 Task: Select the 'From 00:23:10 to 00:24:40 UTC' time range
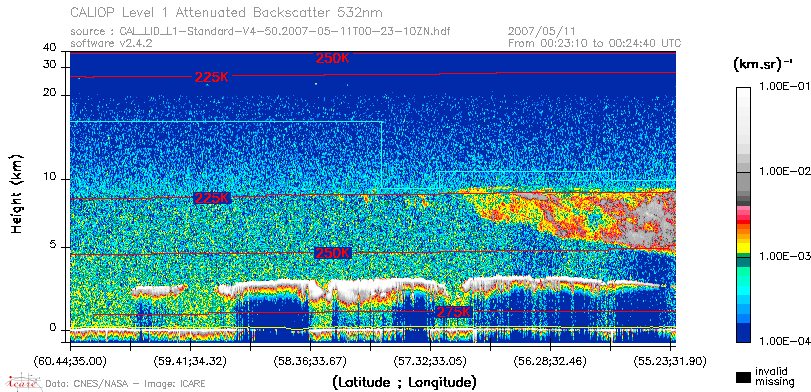click(595, 43)
